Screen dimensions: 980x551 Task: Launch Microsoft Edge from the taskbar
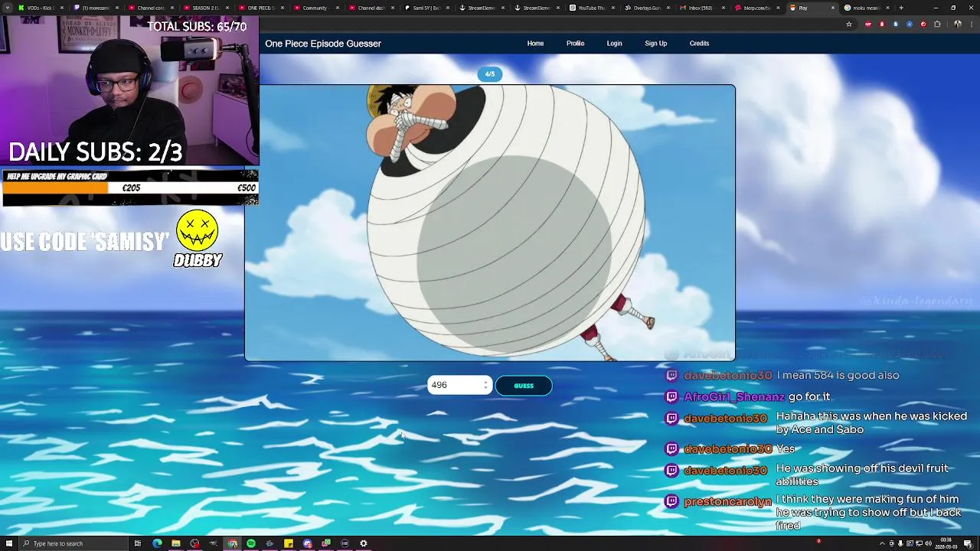pyautogui.click(x=157, y=543)
